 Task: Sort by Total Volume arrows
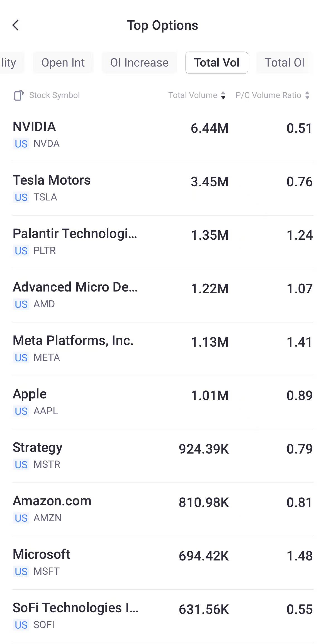click(x=223, y=95)
